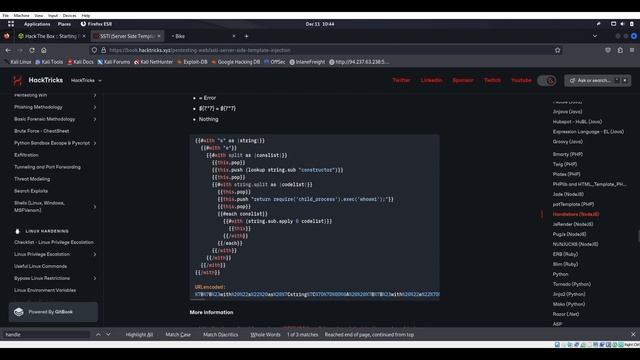Open the Google Hacking DB bookmark
Screen dimensions: 640x360
[236, 62]
